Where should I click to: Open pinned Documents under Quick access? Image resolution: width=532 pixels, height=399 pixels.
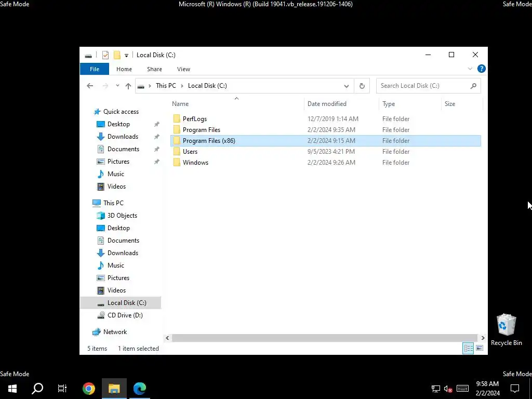pos(123,149)
